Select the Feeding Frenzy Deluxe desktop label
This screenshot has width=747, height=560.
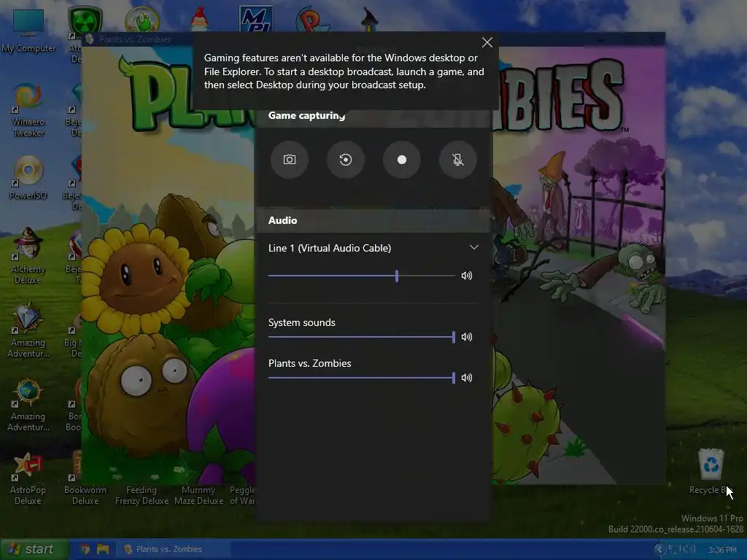(x=142, y=495)
